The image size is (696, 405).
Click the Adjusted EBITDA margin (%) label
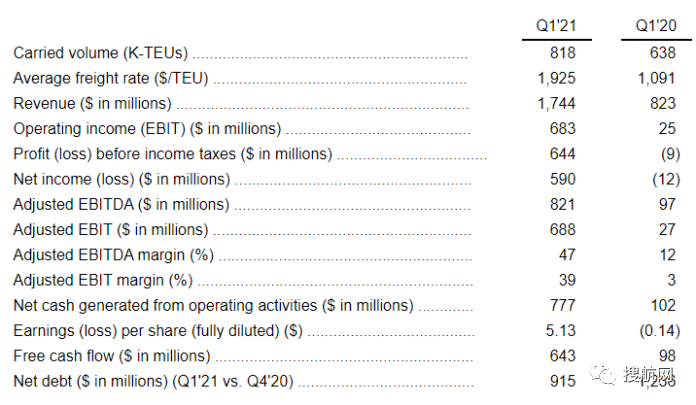pos(113,254)
